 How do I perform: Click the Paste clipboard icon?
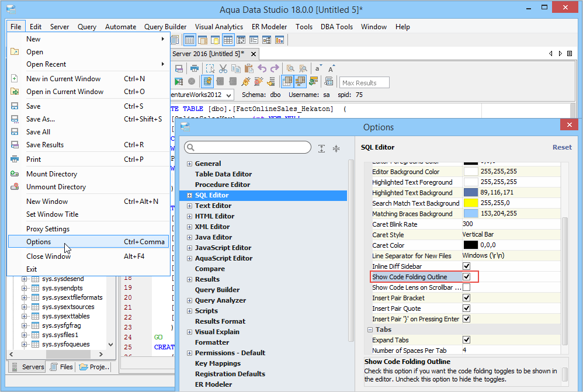(x=249, y=68)
